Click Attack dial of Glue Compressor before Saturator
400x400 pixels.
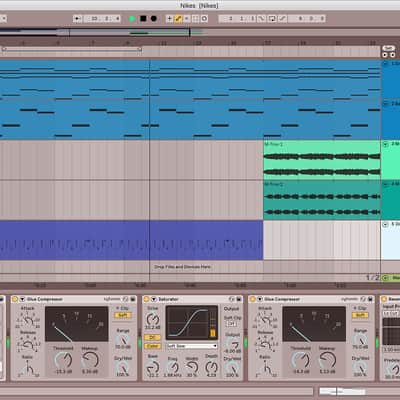point(28,320)
